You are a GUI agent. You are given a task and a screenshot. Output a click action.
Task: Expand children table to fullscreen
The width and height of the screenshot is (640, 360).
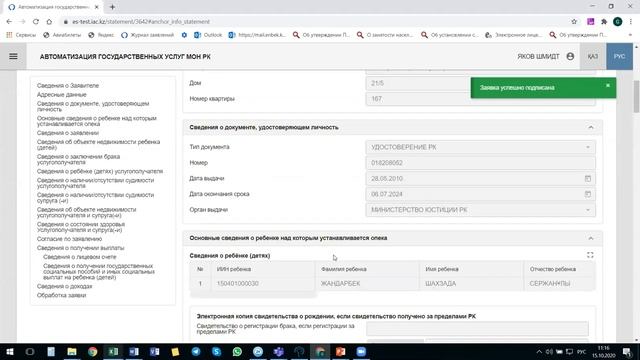point(590,255)
